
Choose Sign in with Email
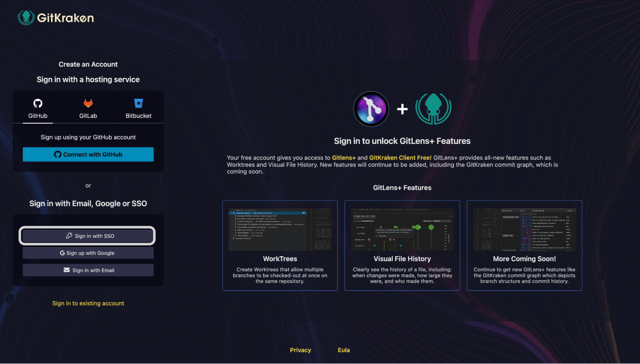pyautogui.click(x=88, y=270)
